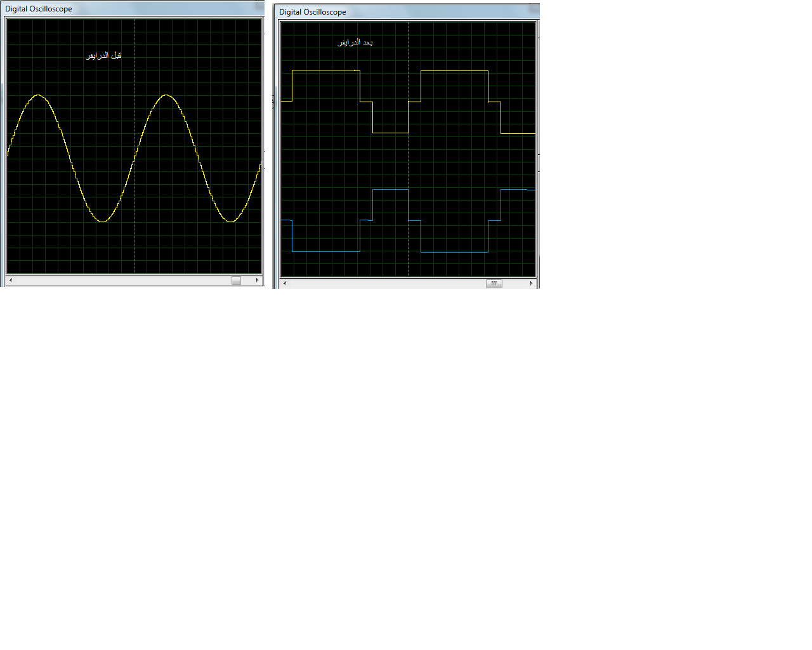812x650 pixels.
Task: Click the Arabic label 'بعد الدرايفر' on the square wave plot
Action: pos(355,43)
